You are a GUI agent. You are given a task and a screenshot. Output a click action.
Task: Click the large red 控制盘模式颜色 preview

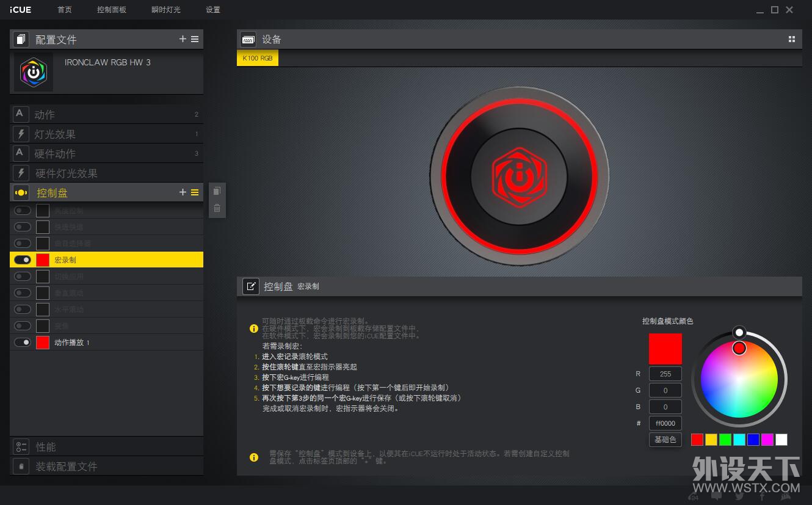pyautogui.click(x=665, y=349)
